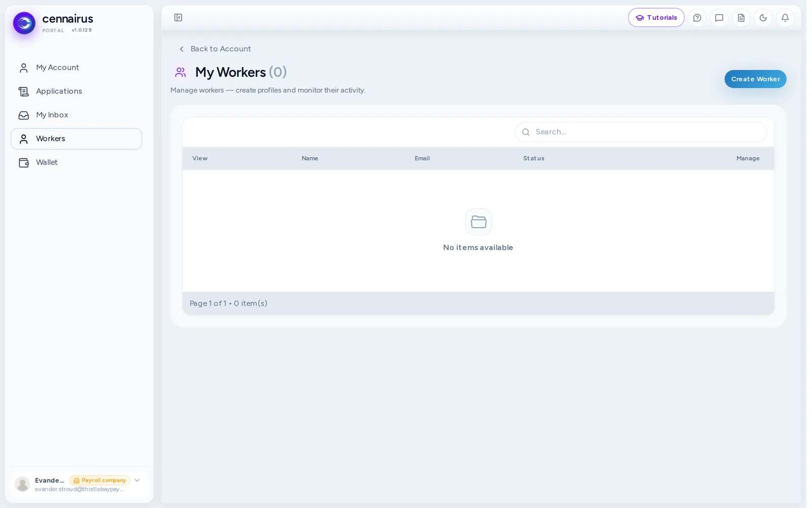This screenshot has width=812, height=508.
Task: Click Back to Account link
Action: [x=215, y=49]
